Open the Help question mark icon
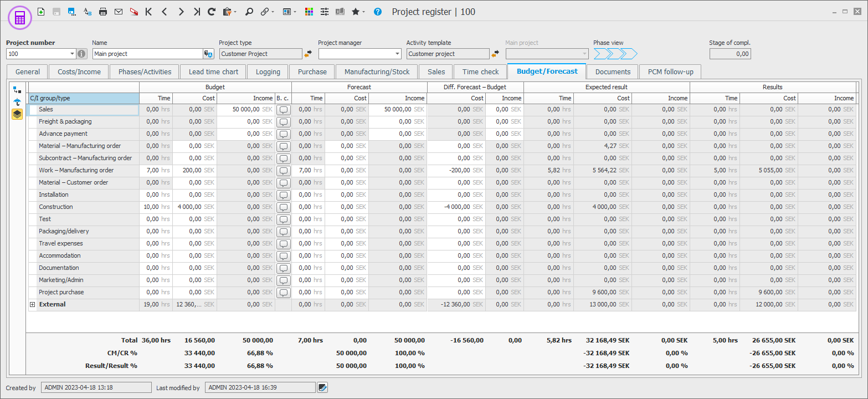The width and height of the screenshot is (868, 399). (378, 12)
